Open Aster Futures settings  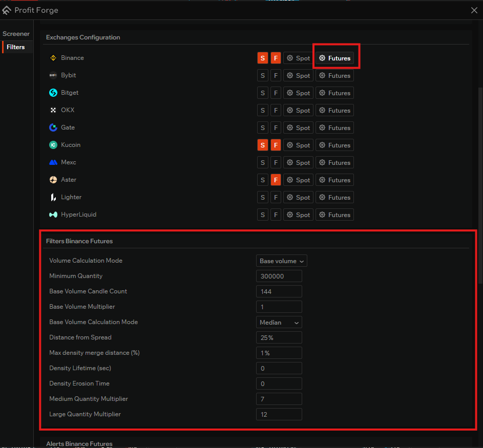coord(334,180)
